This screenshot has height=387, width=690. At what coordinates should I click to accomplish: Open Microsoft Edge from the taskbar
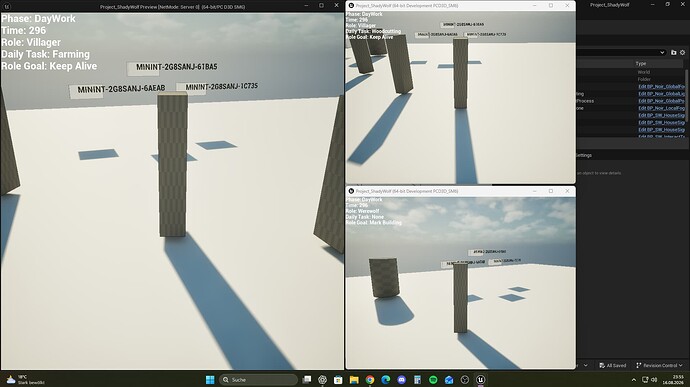[385, 380]
